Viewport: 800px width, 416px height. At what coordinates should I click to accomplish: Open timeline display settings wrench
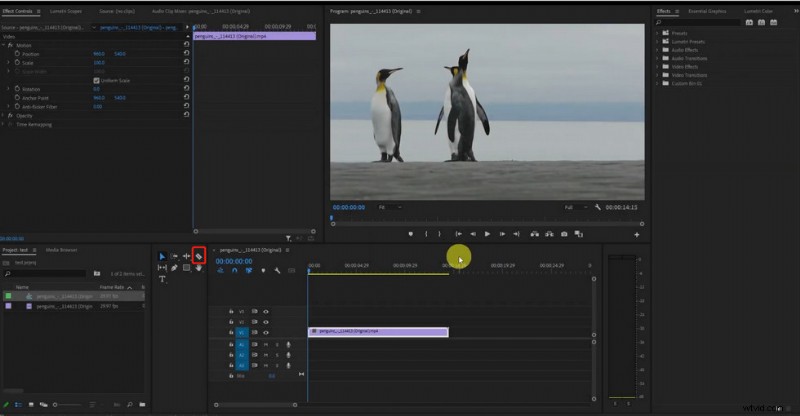pos(277,271)
